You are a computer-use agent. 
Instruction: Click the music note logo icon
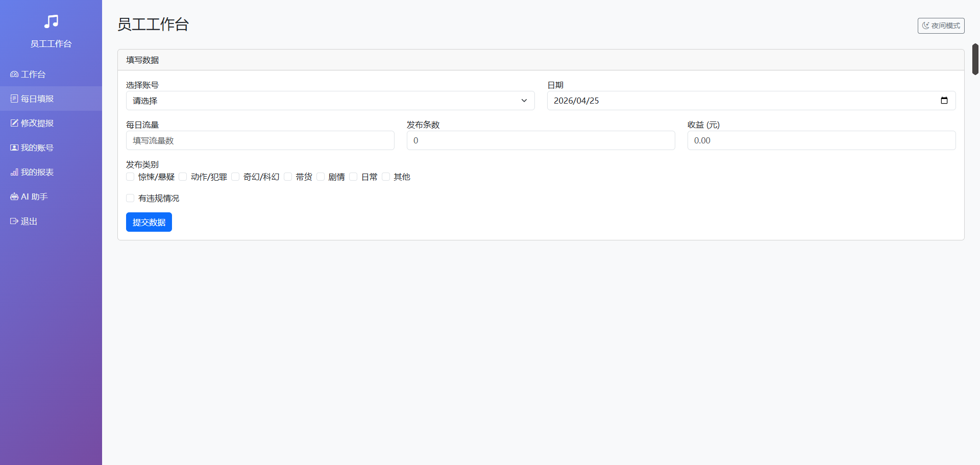(x=51, y=21)
